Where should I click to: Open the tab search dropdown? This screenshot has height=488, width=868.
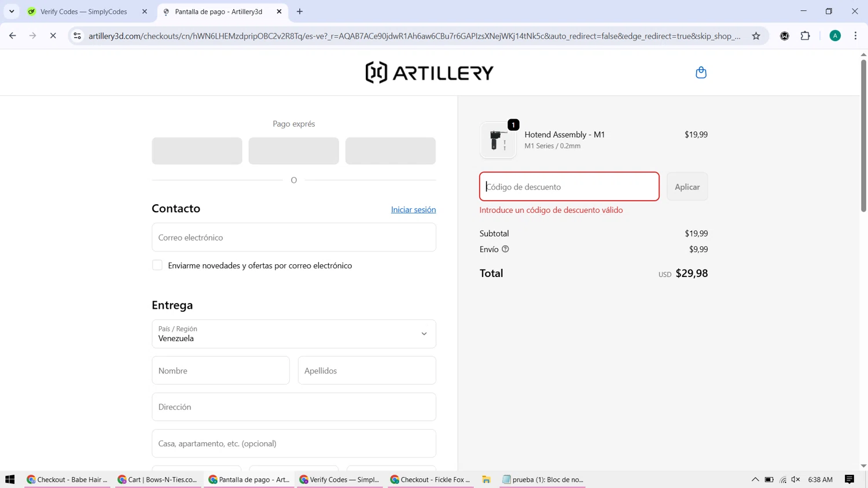click(12, 12)
